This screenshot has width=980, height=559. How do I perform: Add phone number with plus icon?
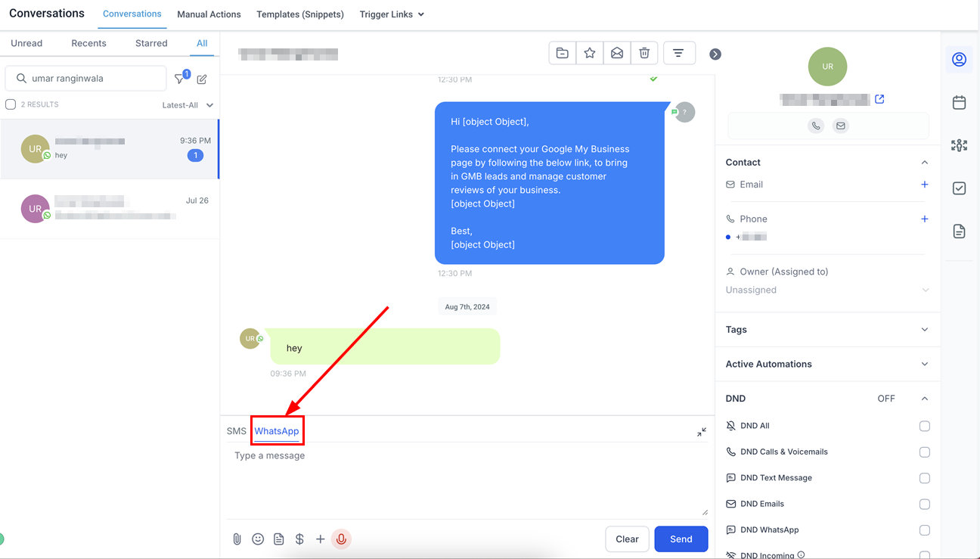pos(924,219)
